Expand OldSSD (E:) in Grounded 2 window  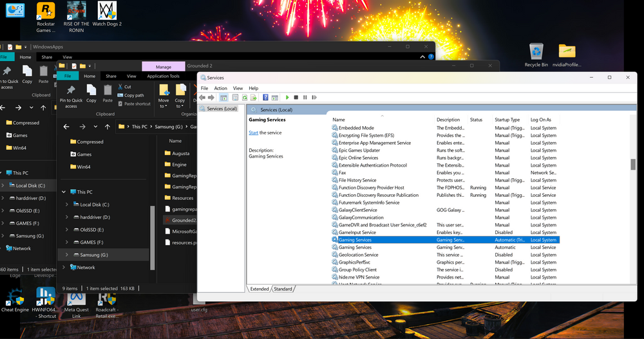tap(67, 230)
